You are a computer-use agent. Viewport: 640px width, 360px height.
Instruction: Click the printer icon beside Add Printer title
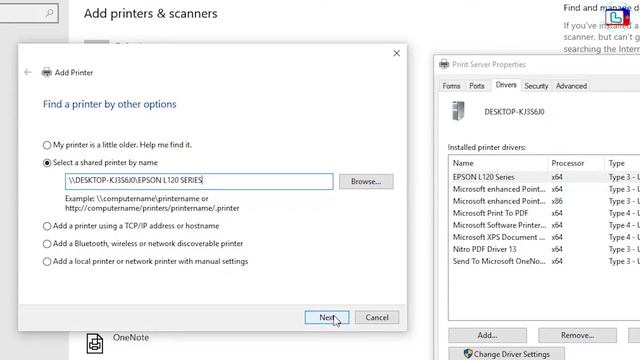click(47, 73)
